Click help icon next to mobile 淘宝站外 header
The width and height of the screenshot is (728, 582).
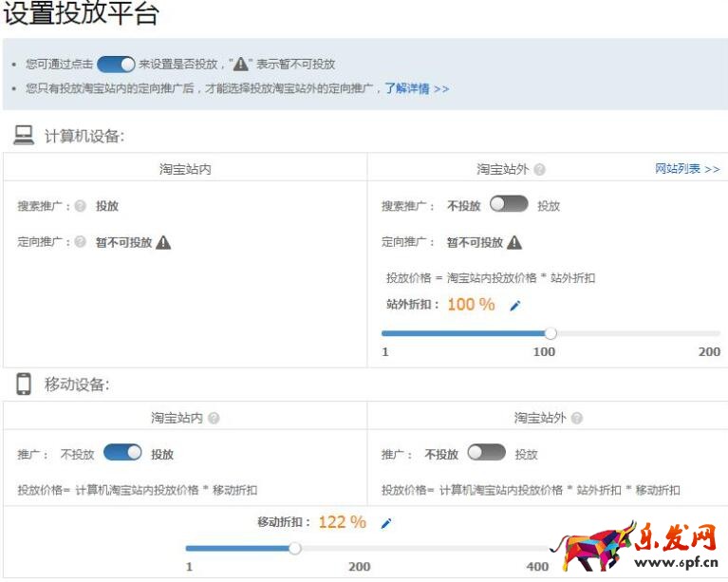[577, 418]
